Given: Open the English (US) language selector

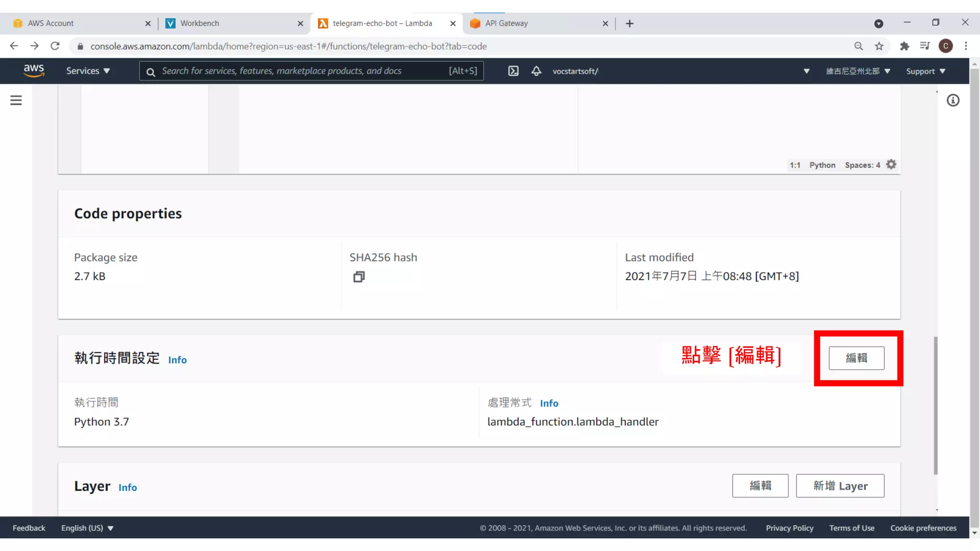Looking at the screenshot, I should (87, 528).
